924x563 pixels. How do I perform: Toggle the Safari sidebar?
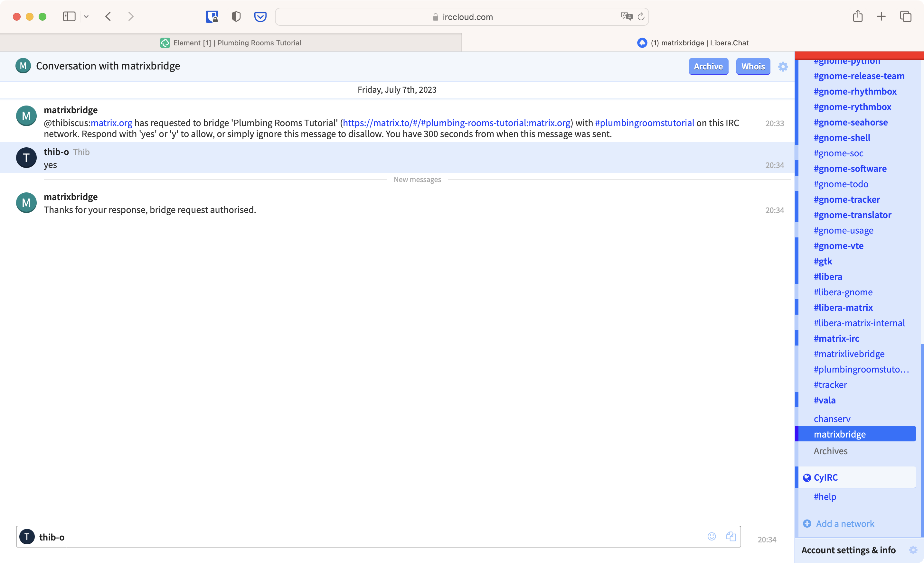point(69,16)
